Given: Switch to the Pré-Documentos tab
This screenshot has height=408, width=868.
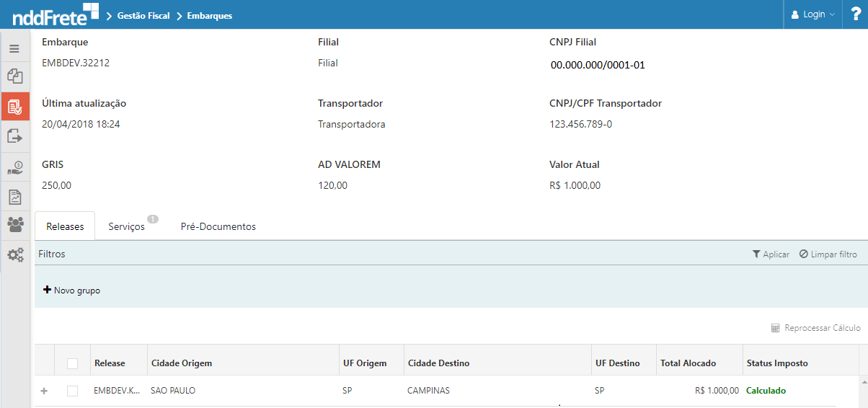Looking at the screenshot, I should click(218, 226).
